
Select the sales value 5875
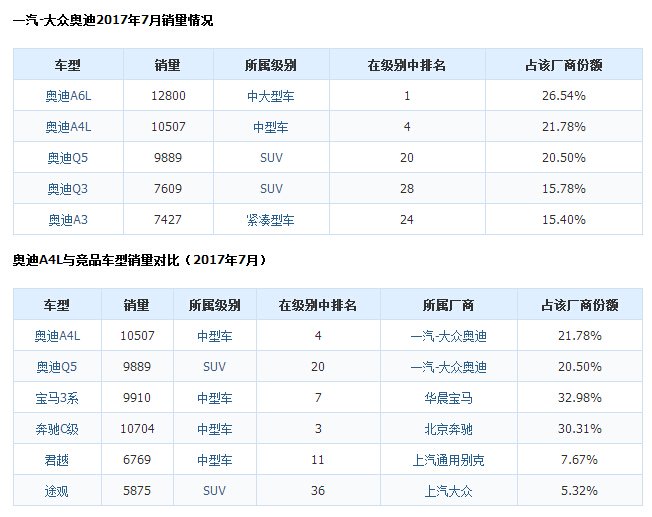coord(137,490)
